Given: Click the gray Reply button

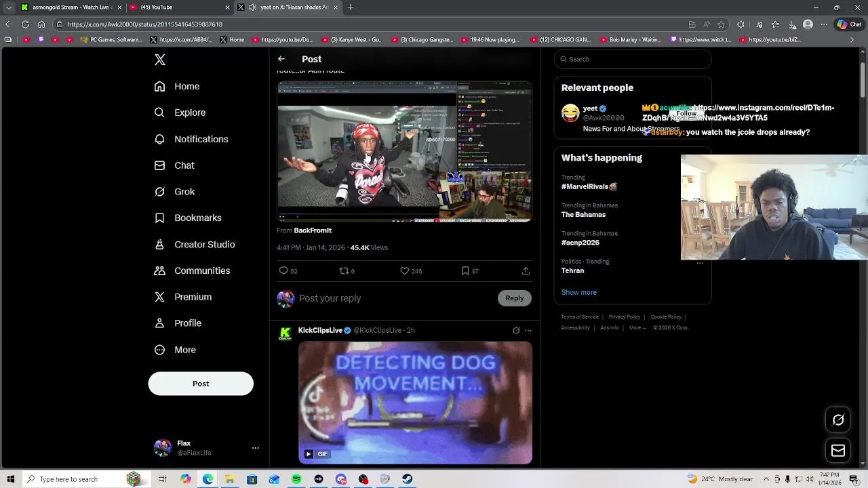Looking at the screenshot, I should 515,298.
